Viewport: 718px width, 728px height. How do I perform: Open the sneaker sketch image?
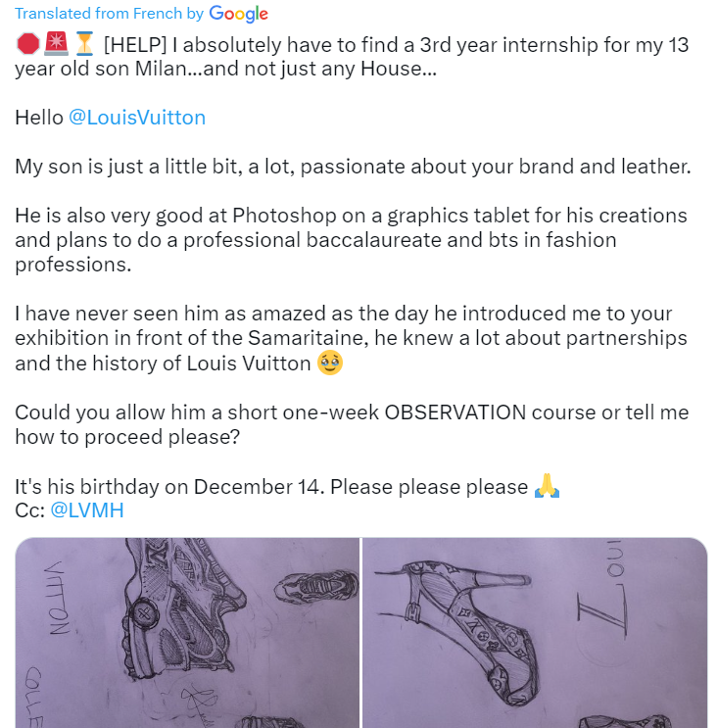(186, 632)
